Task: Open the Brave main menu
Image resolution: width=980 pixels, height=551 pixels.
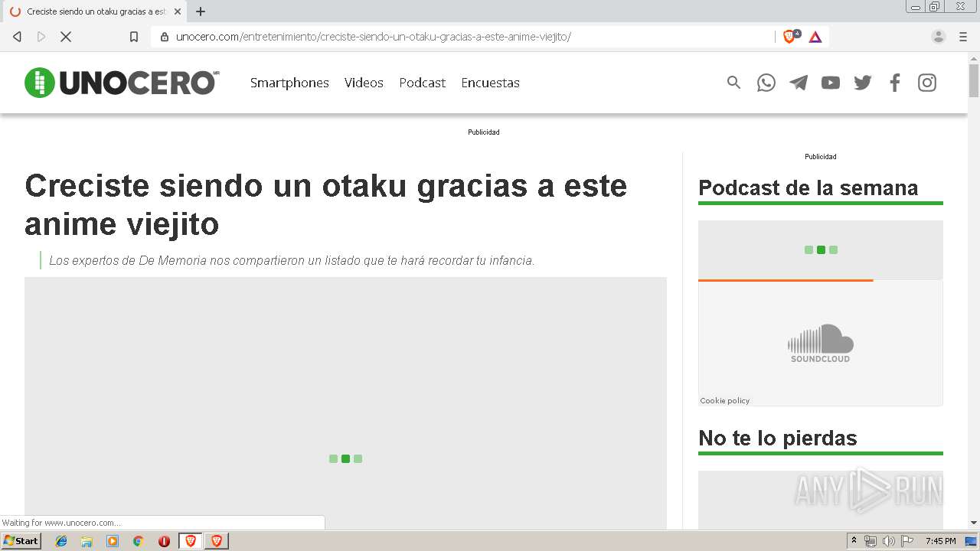Action: (x=963, y=37)
